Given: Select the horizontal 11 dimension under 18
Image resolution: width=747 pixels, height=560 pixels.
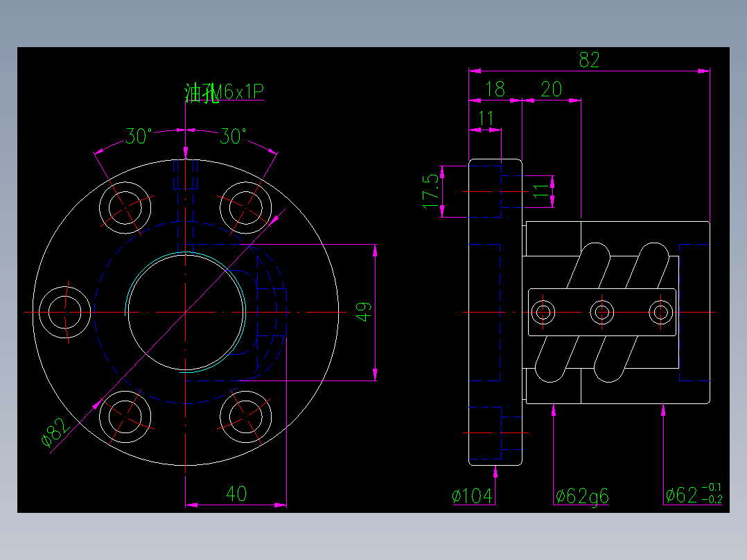Looking at the screenshot, I should click(x=486, y=119).
